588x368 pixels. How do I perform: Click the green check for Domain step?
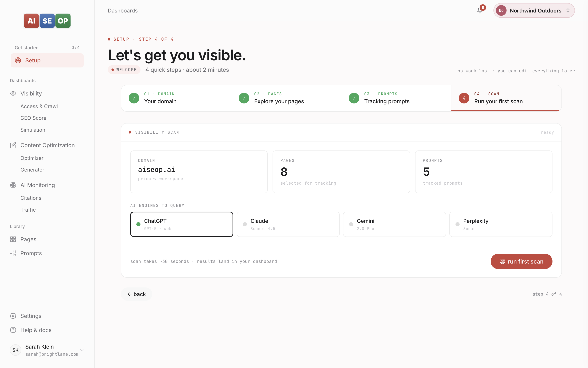(134, 98)
